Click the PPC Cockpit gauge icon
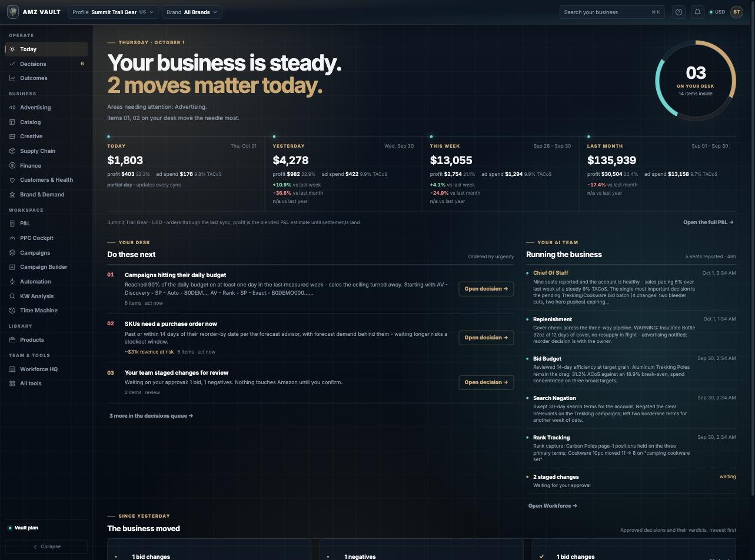The height and width of the screenshot is (560, 755). click(x=12, y=238)
